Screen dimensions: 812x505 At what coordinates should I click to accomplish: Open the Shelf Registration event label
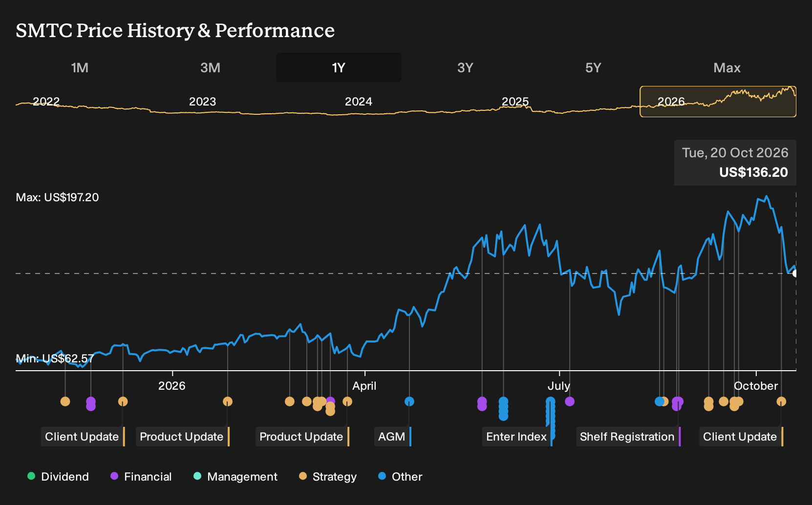point(628,437)
